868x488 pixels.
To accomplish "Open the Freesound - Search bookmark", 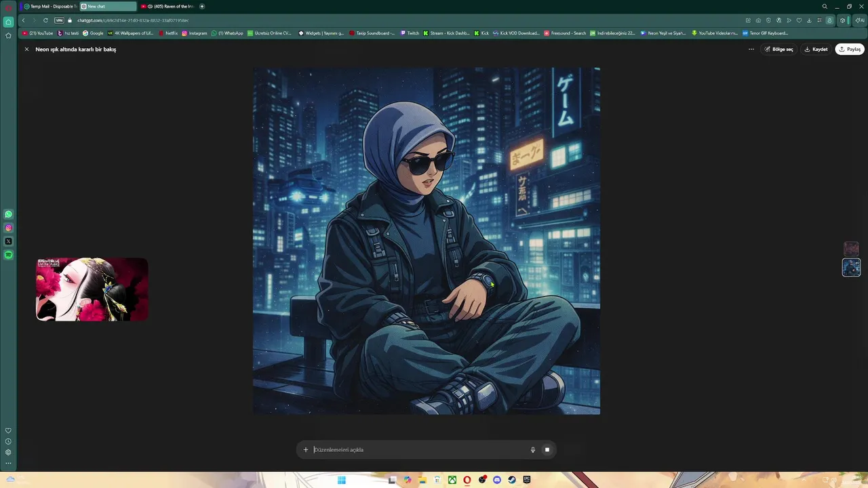I will 565,33.
